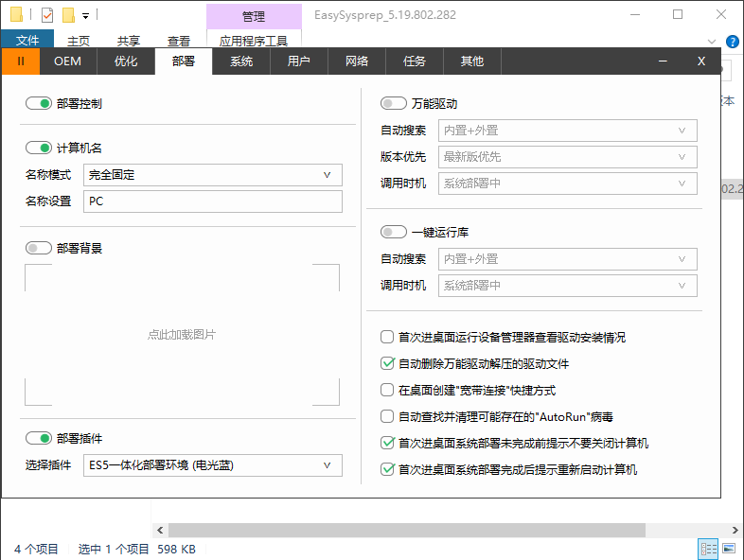Open the quick access toolbar customize arrow
The image size is (744, 560).
coord(86,15)
